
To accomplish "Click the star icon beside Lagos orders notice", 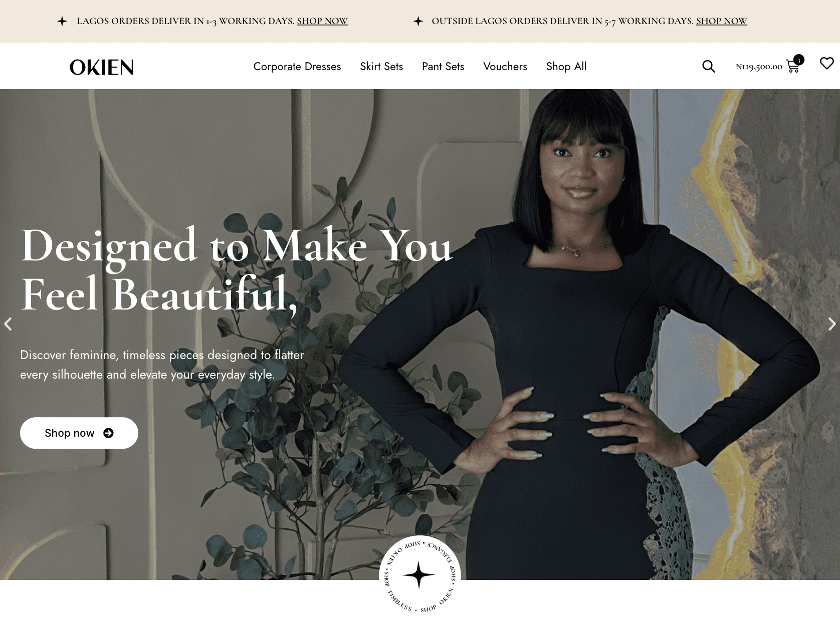I will point(62,21).
